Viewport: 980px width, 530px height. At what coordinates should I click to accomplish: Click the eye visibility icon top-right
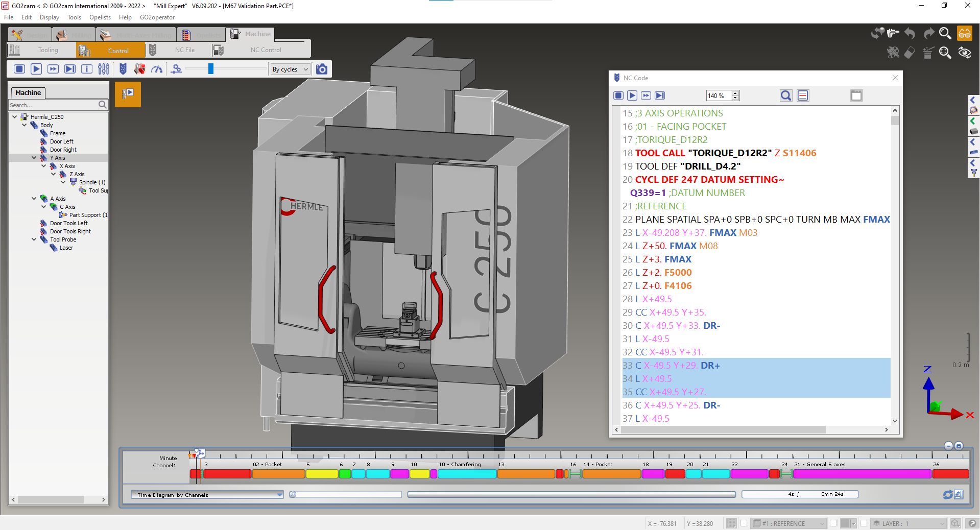tap(964, 53)
